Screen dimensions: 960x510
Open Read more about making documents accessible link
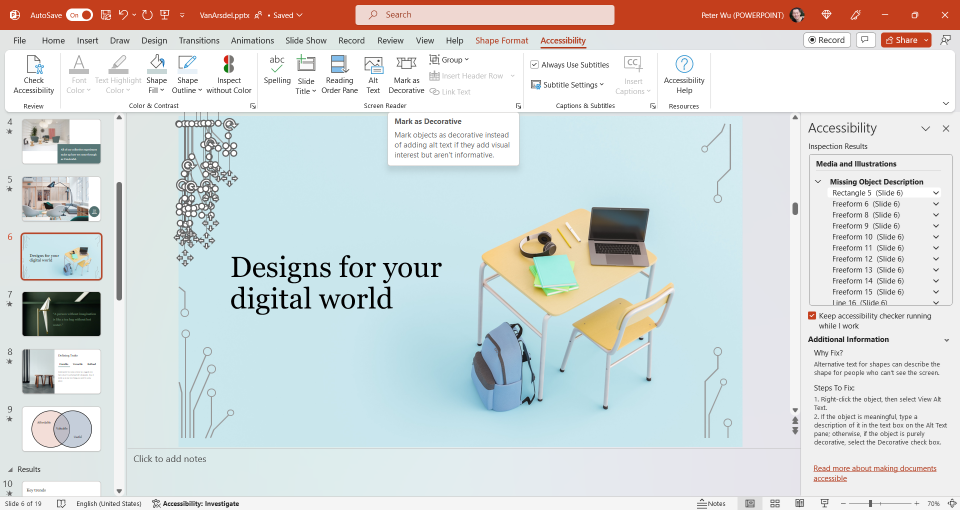(874, 473)
